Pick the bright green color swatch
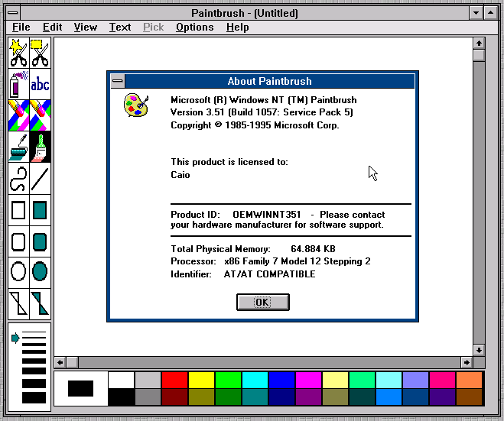Viewport: 504px width, 421px height. (x=228, y=380)
